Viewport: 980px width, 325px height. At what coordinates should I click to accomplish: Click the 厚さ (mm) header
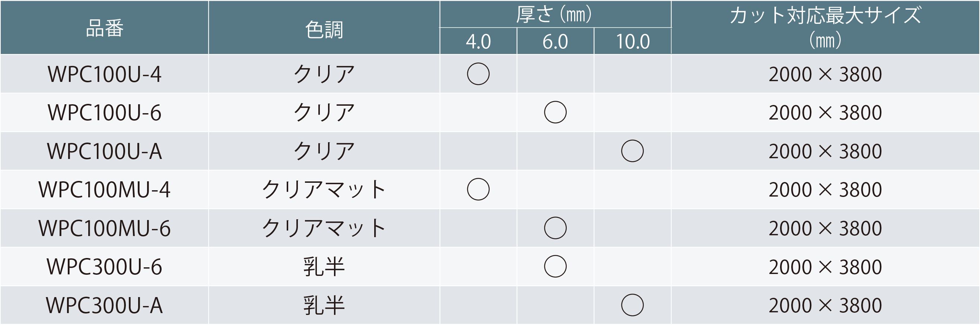coord(555,15)
